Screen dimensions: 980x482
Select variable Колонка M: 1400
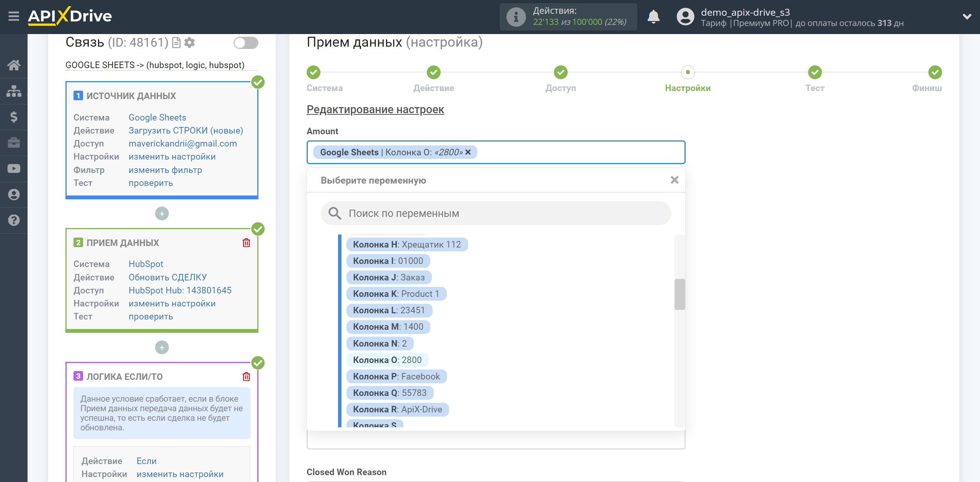click(388, 327)
